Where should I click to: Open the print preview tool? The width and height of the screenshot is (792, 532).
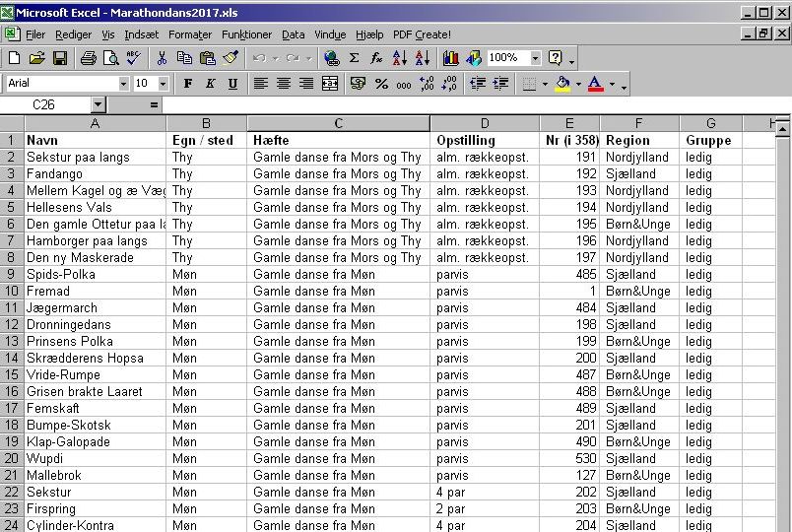point(111,58)
